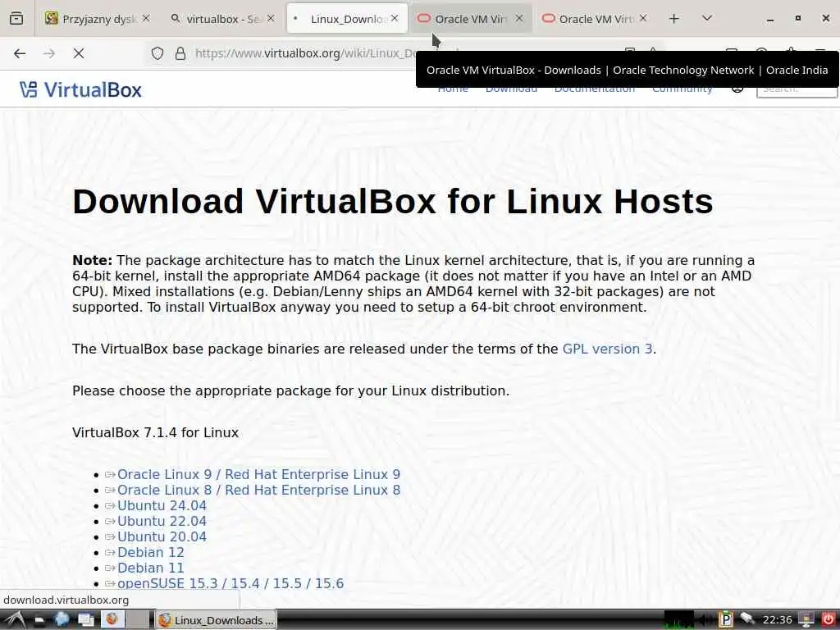Click the Firefox launcher in taskbar
This screenshot has width=840, height=630.
click(112, 619)
